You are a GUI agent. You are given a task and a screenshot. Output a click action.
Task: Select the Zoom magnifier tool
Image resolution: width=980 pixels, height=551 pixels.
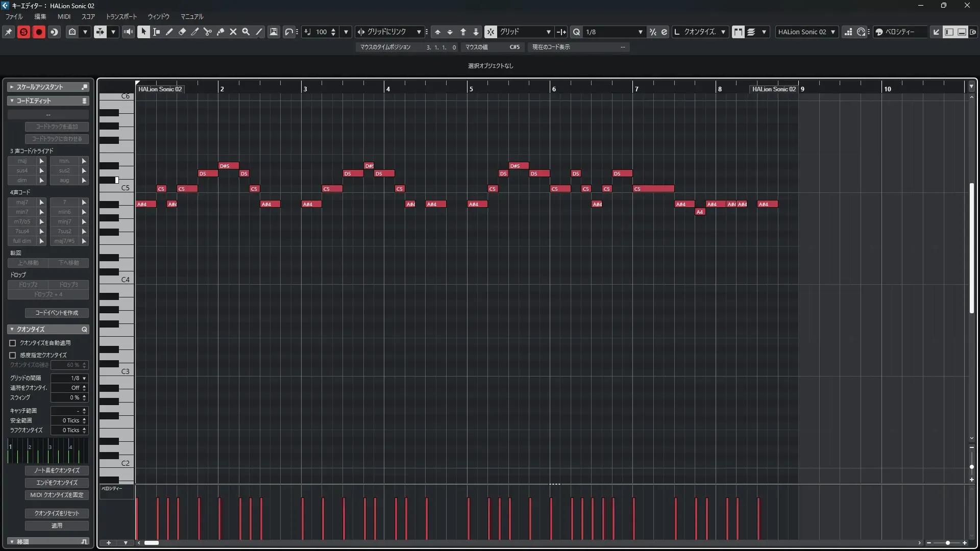246,32
